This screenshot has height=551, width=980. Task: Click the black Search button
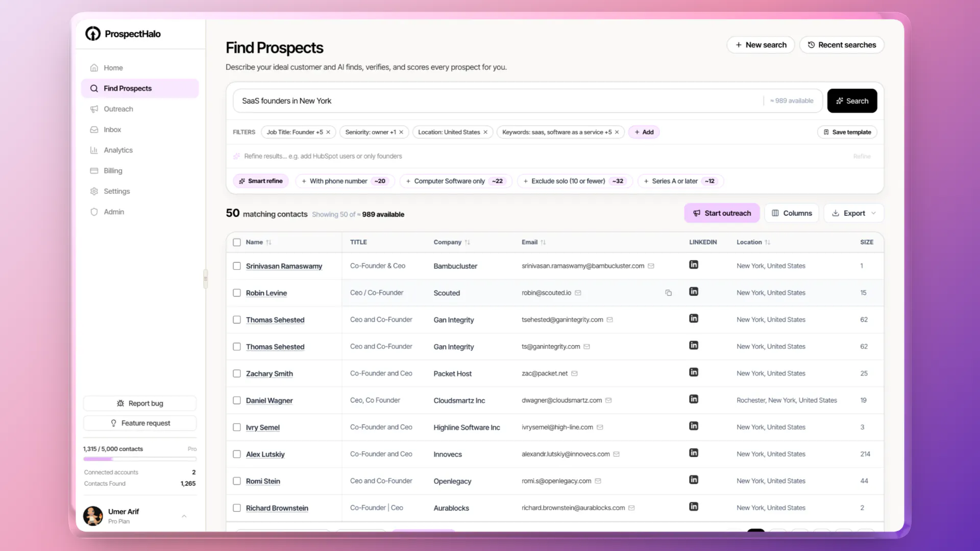pyautogui.click(x=852, y=101)
